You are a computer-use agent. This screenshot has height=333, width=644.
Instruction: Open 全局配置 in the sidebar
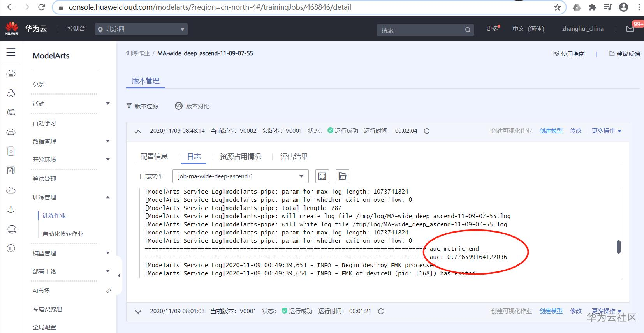[44, 327]
